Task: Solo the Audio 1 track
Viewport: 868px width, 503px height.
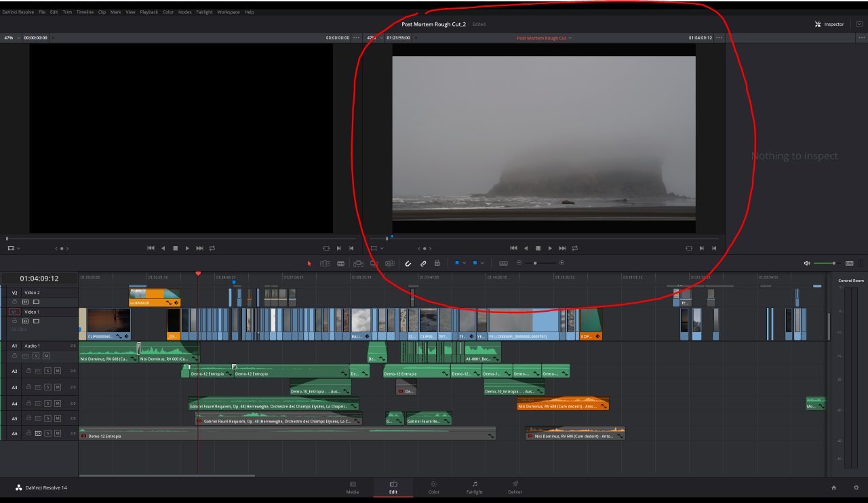Action: (x=36, y=356)
